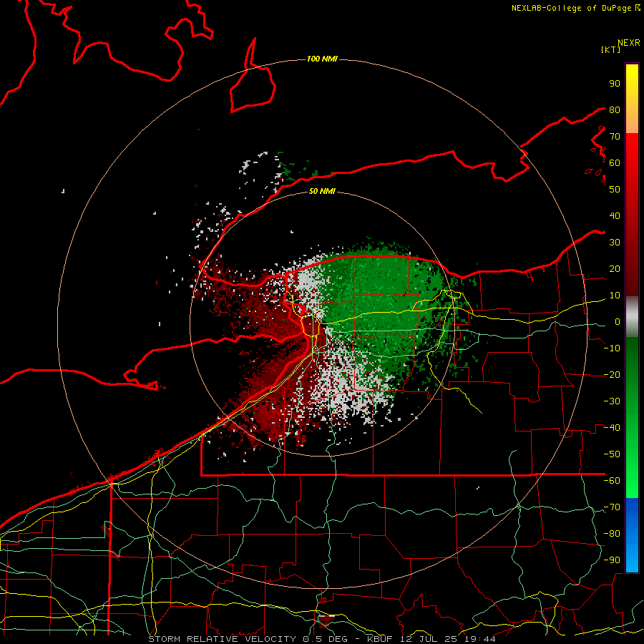
Task: Pick the blue segment at the color bar bottom
Action: point(632,535)
